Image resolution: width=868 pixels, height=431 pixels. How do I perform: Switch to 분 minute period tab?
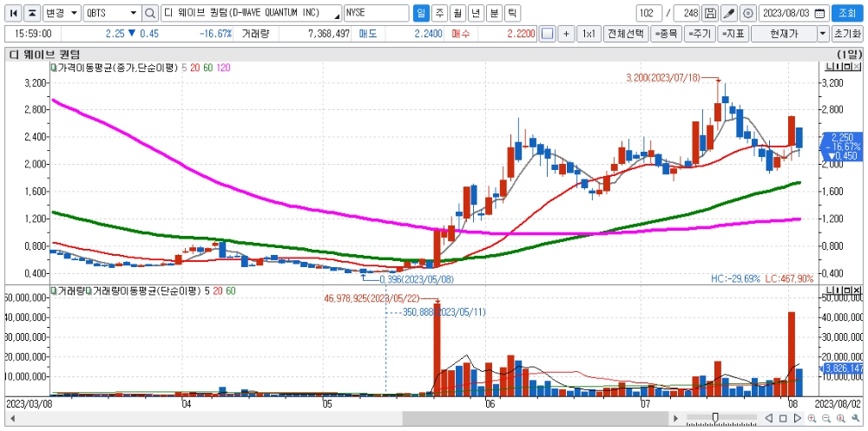click(x=495, y=13)
